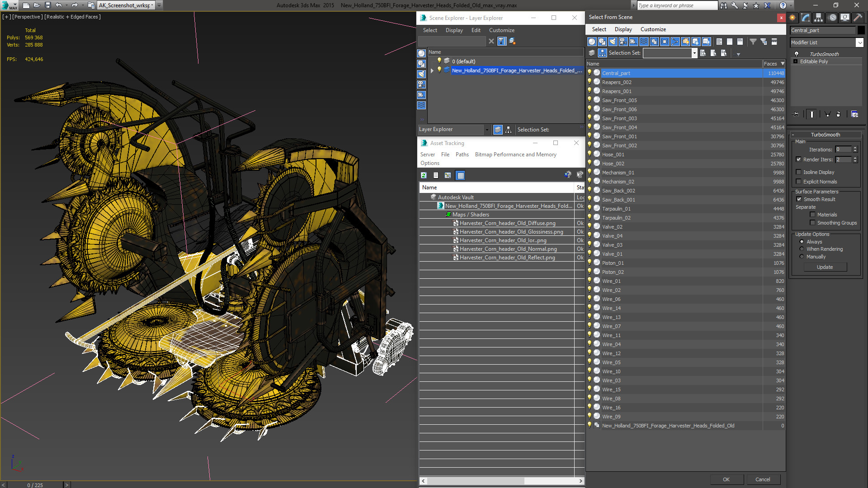This screenshot has width=868, height=488.
Task: Click Faces column sort arrow
Action: pos(783,64)
